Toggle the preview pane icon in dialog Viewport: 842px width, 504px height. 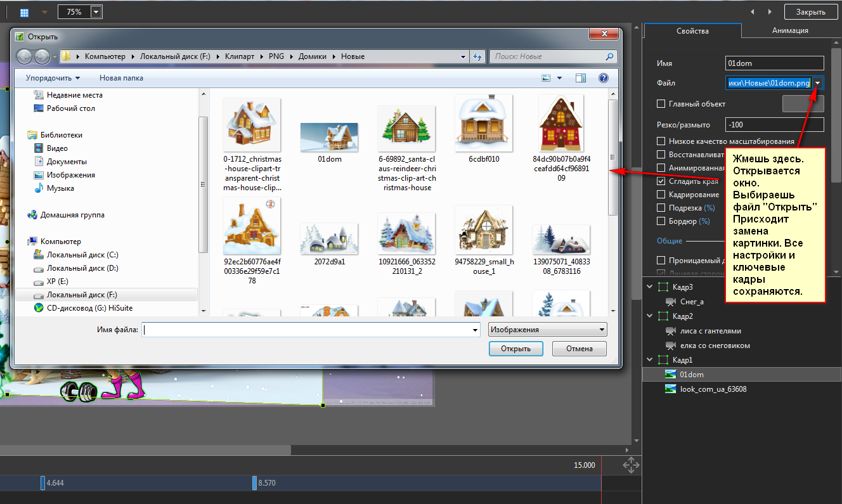tap(580, 78)
